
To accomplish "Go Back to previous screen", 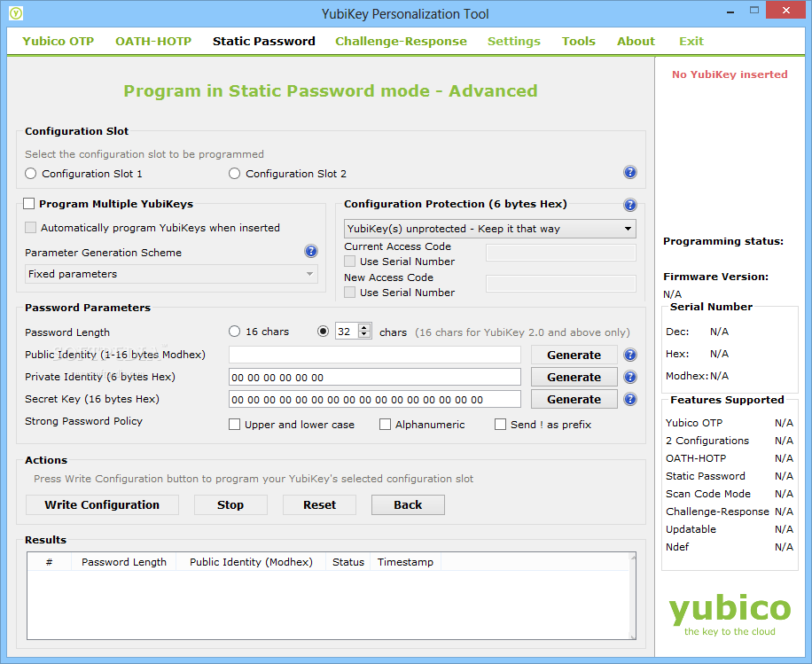I will coord(408,505).
